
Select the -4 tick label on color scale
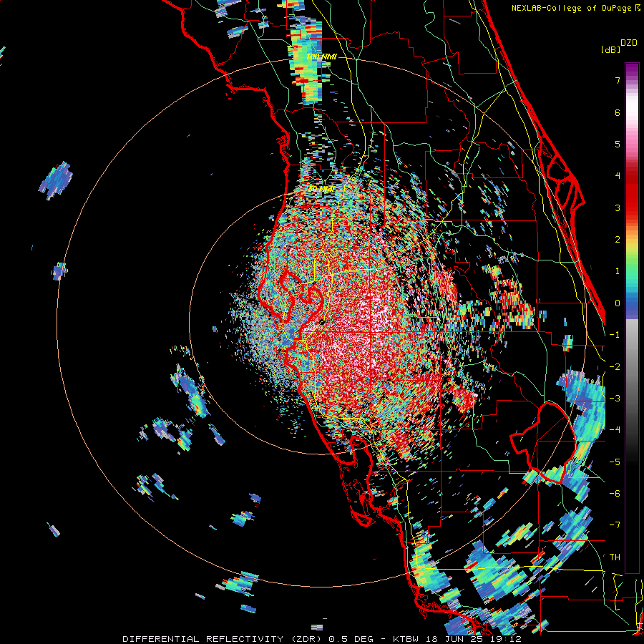[615, 430]
